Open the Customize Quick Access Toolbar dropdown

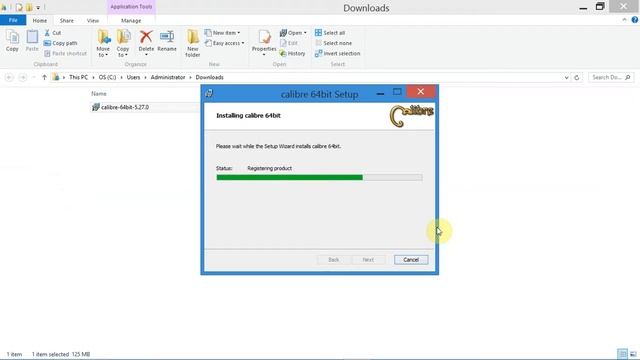(x=38, y=7)
